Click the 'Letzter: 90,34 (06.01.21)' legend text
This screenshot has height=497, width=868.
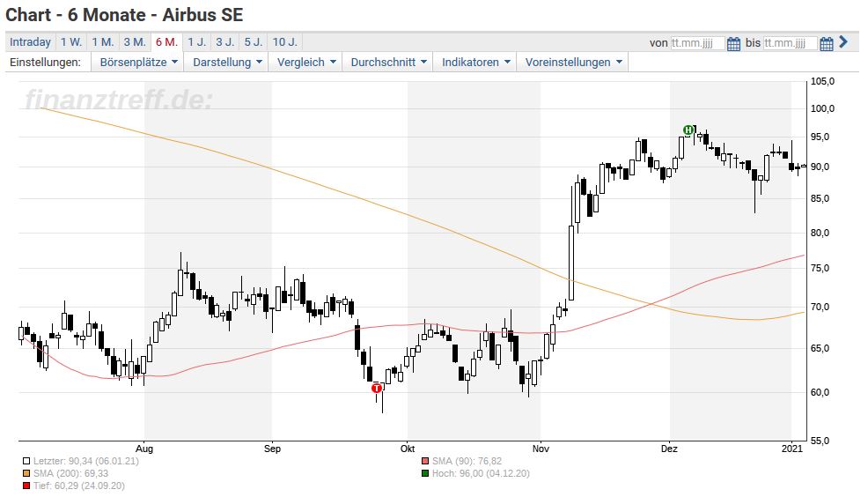point(85,461)
